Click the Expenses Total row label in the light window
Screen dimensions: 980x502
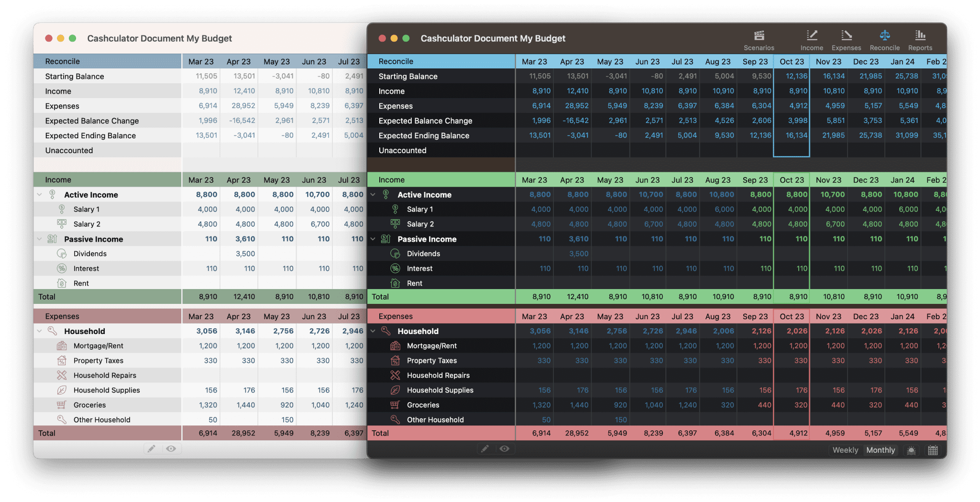(x=47, y=433)
